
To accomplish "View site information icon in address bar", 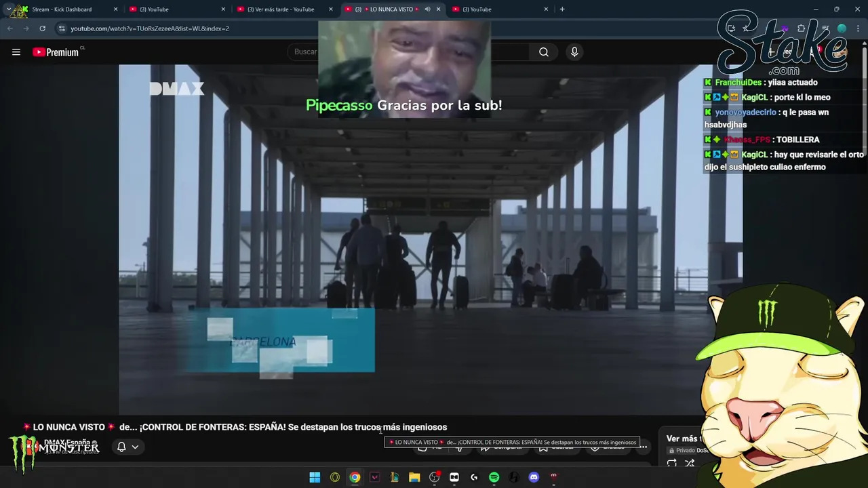I will tap(62, 28).
